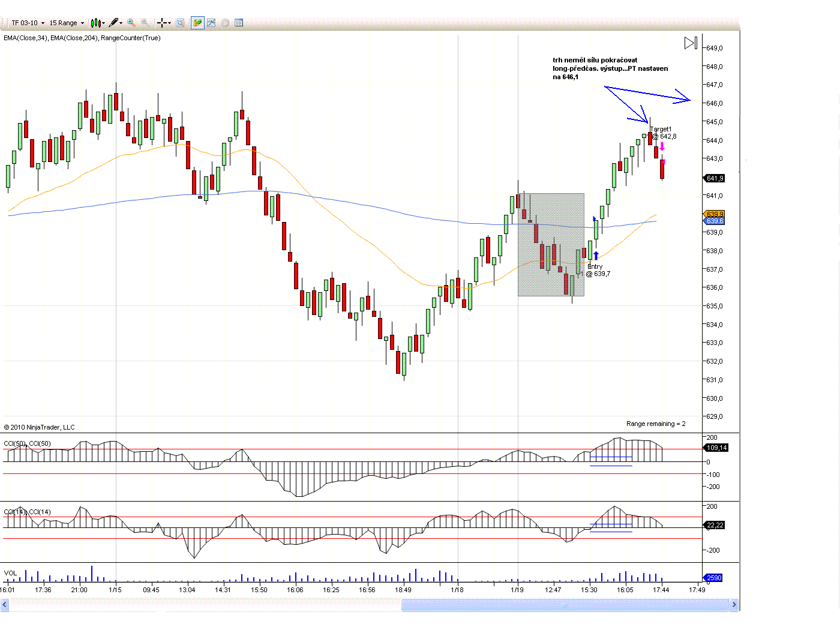Image resolution: width=840 pixels, height=630 pixels.
Task: Click the 109,14 CCI(50) value marker
Action: [x=716, y=448]
